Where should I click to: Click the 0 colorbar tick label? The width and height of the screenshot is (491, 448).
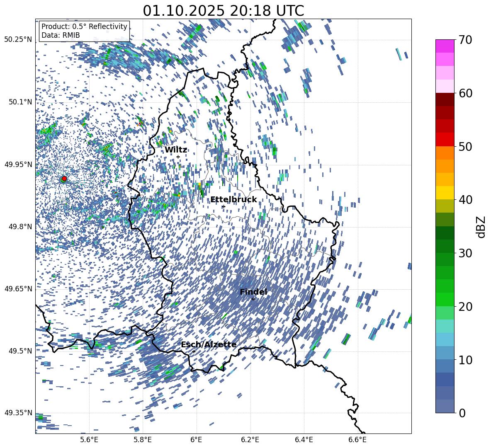click(462, 413)
